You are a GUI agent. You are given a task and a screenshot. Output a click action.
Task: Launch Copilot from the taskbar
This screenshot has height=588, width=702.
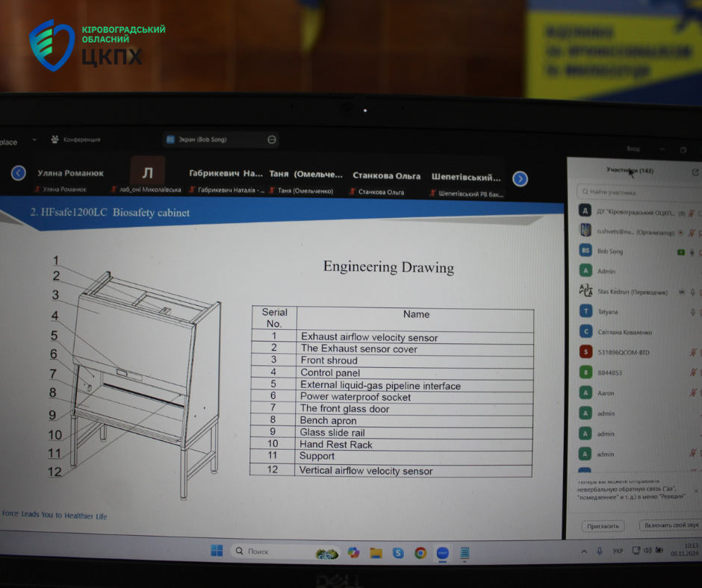pyautogui.click(x=353, y=552)
